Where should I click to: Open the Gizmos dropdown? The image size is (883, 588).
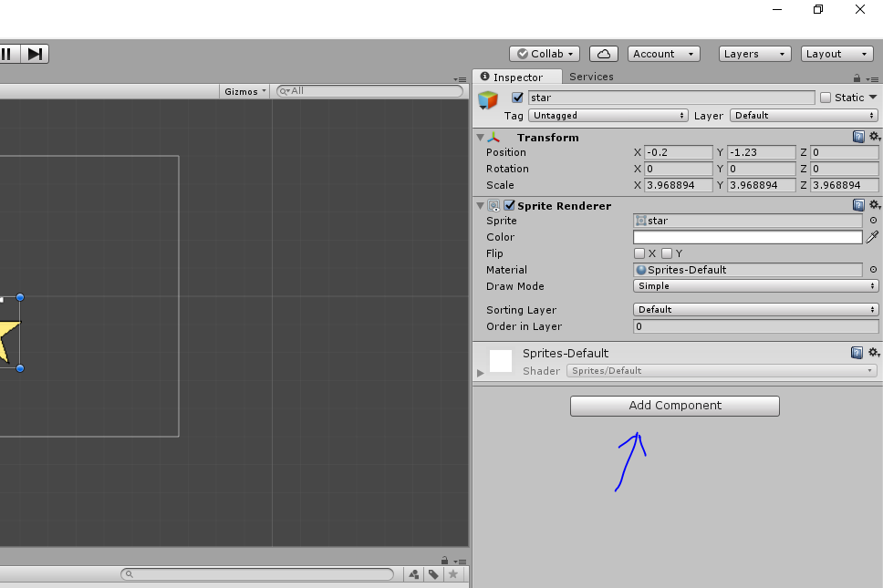(245, 91)
